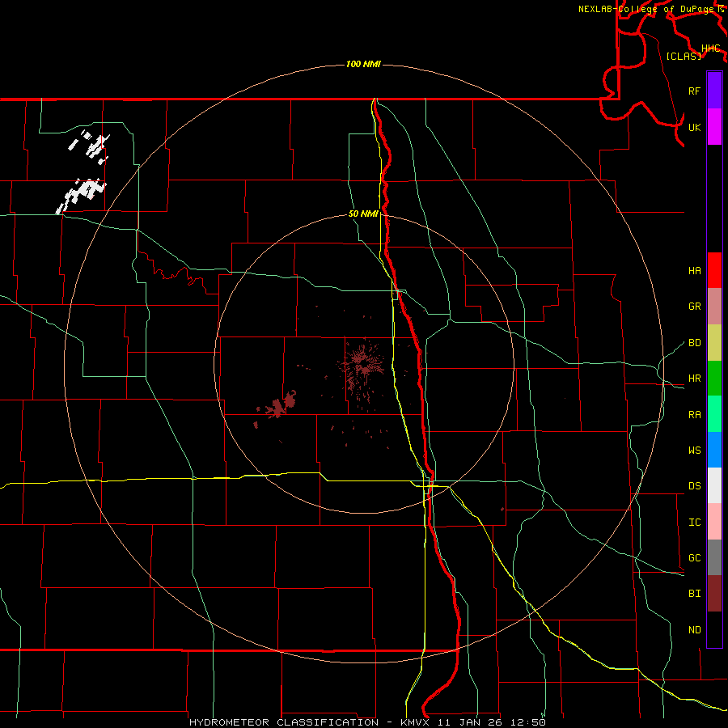The image size is (728, 728).
Task: Select the GR legend label text
Action: click(694, 307)
